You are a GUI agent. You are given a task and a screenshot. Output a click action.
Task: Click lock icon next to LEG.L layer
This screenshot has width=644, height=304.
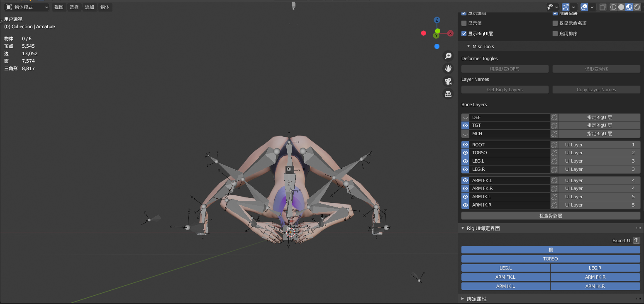[554, 161]
